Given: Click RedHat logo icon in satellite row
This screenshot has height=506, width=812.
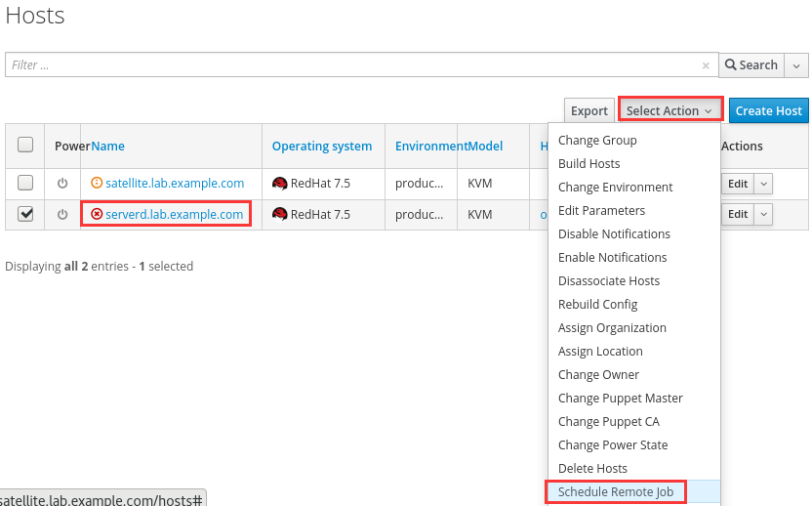Looking at the screenshot, I should coord(279,183).
